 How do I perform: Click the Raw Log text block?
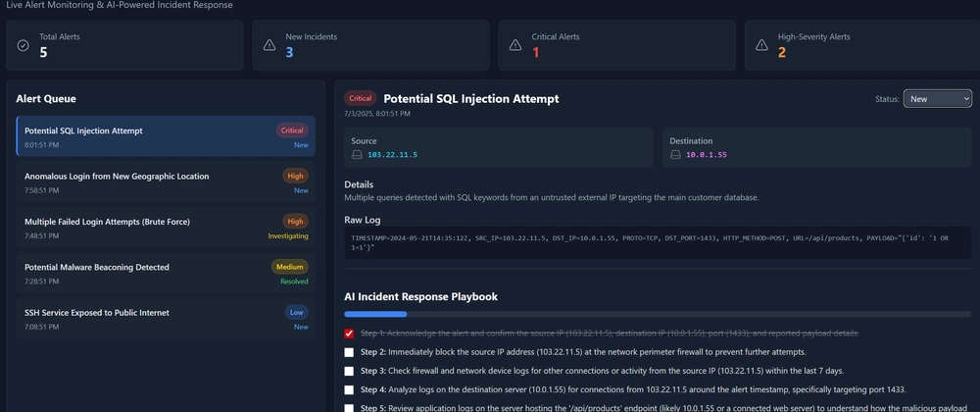[658, 242]
